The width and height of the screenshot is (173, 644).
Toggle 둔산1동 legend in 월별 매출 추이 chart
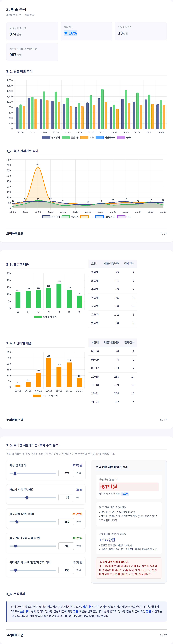(70, 137)
